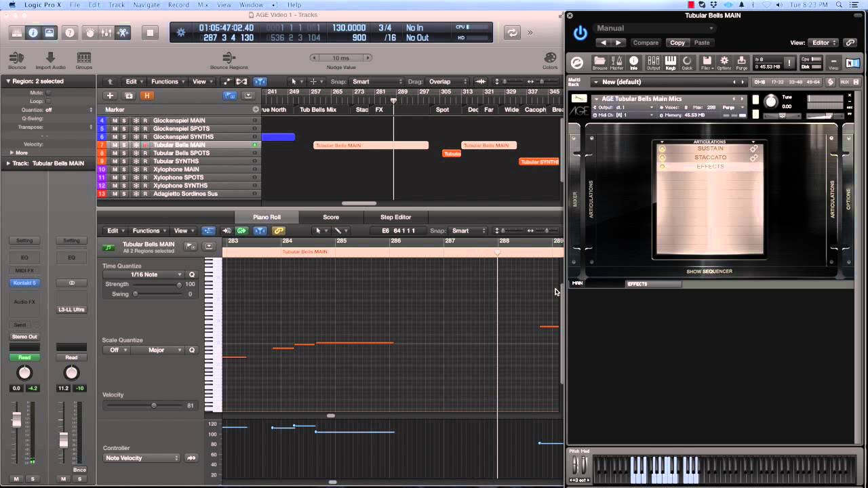
Task: Solo the Tubular Bells SPOTS track
Action: point(124,153)
